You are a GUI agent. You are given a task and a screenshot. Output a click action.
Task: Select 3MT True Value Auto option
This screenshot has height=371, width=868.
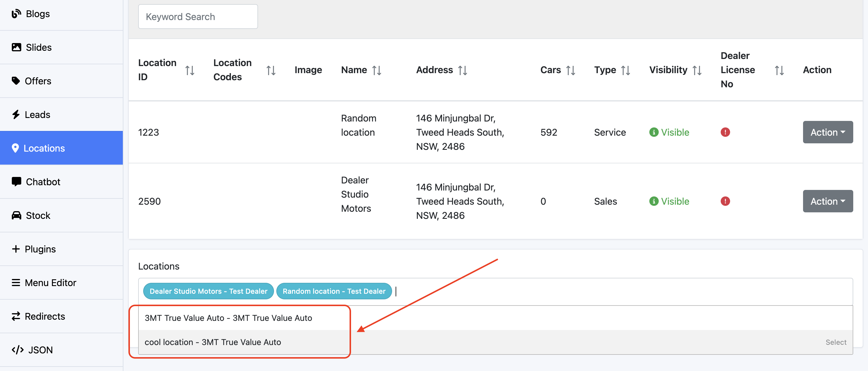point(228,318)
